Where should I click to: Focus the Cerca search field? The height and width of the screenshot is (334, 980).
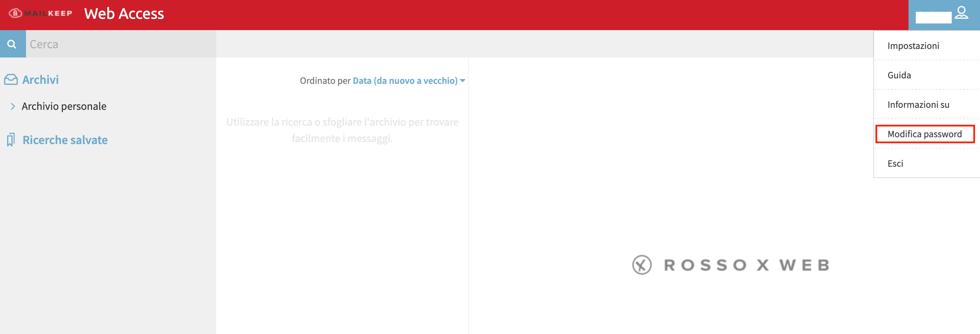pyautogui.click(x=121, y=44)
